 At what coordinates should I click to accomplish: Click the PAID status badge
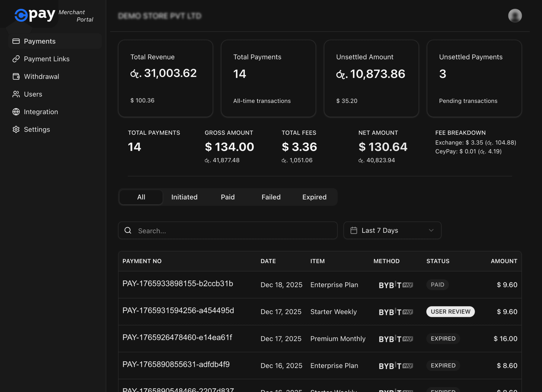(437, 285)
